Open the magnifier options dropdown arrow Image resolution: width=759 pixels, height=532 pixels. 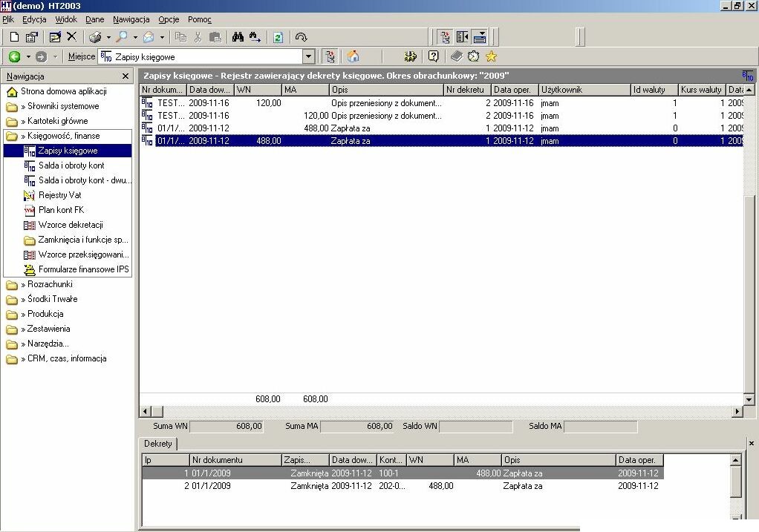[x=135, y=37]
